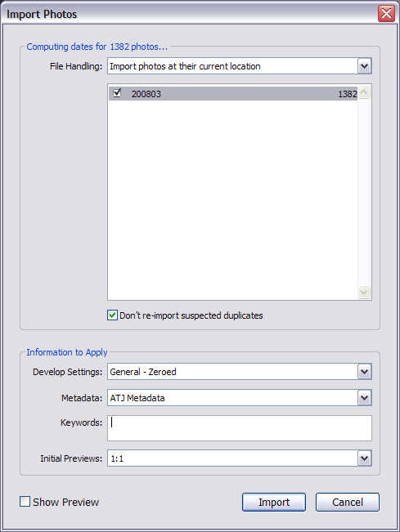Enable the Show Preview checkbox
400x532 pixels.
coord(25,502)
